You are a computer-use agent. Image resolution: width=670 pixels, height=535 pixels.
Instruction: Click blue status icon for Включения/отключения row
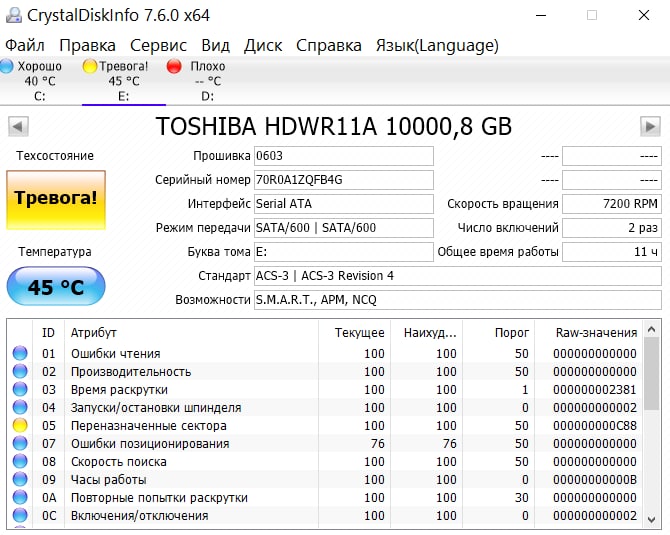(x=20, y=515)
